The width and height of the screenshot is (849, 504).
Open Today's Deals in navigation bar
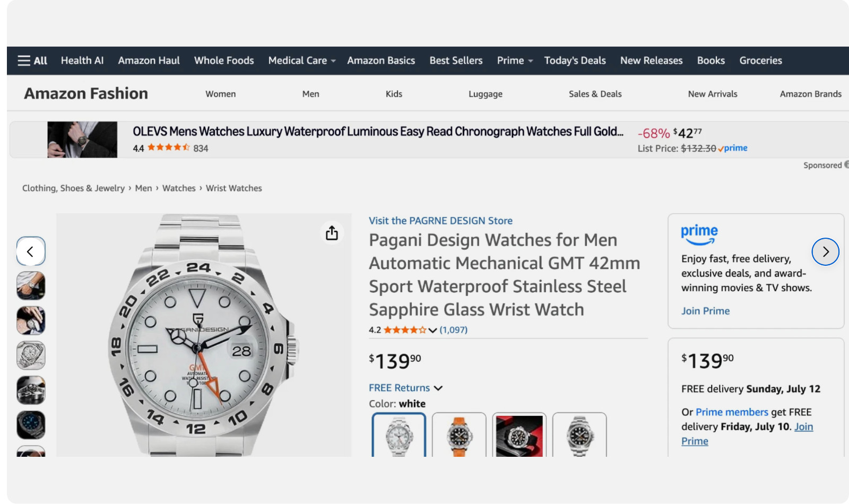[575, 60]
